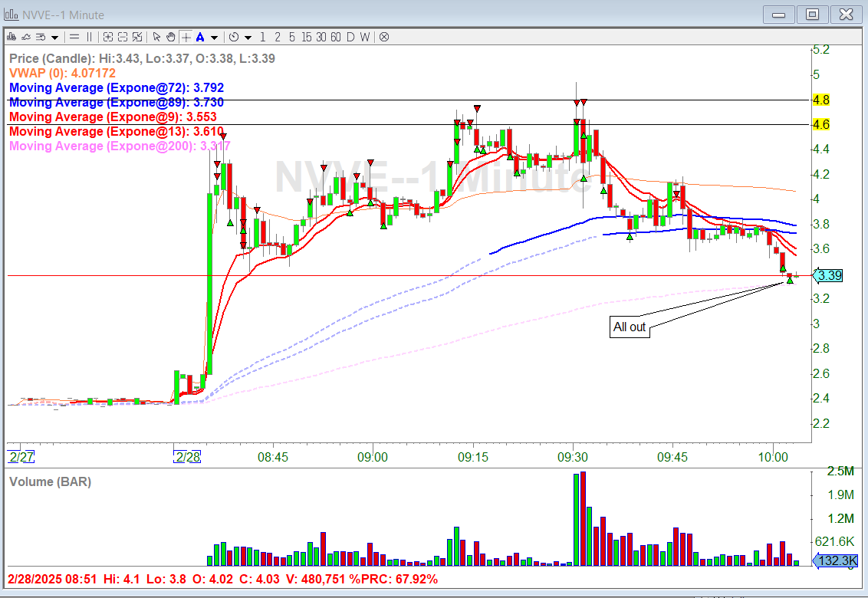Select the horizontal line drawing tool
868x598 pixels.
(x=74, y=37)
